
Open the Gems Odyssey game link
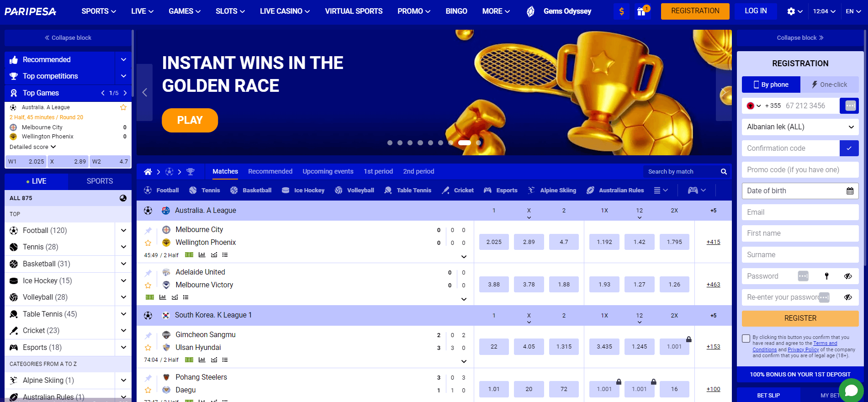(559, 11)
